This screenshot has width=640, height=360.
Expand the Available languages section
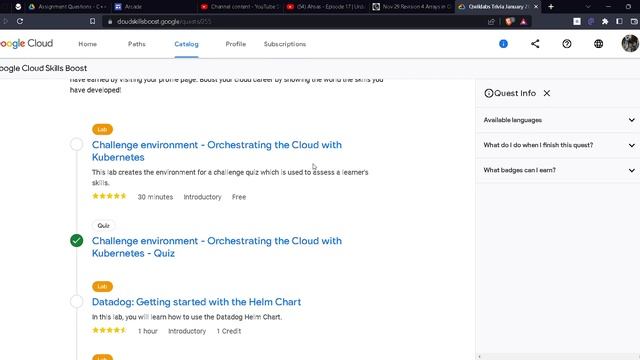click(x=558, y=120)
